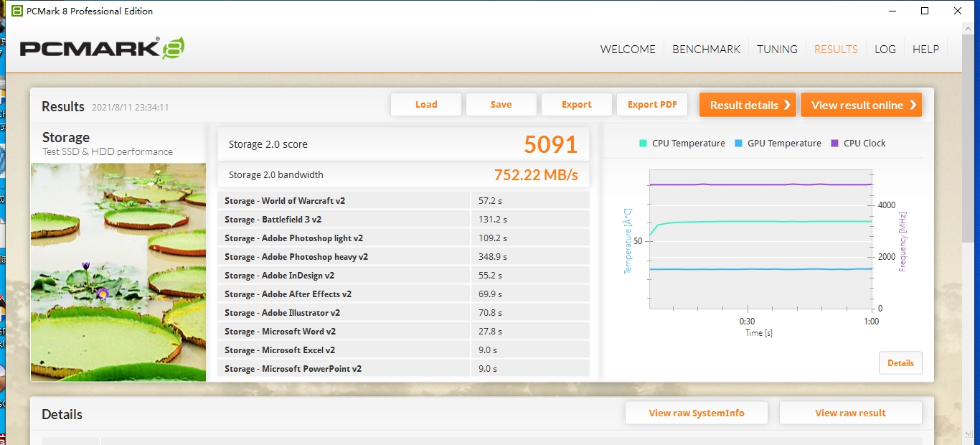Open the LOG tab
This screenshot has height=445, width=980.
pos(885,50)
